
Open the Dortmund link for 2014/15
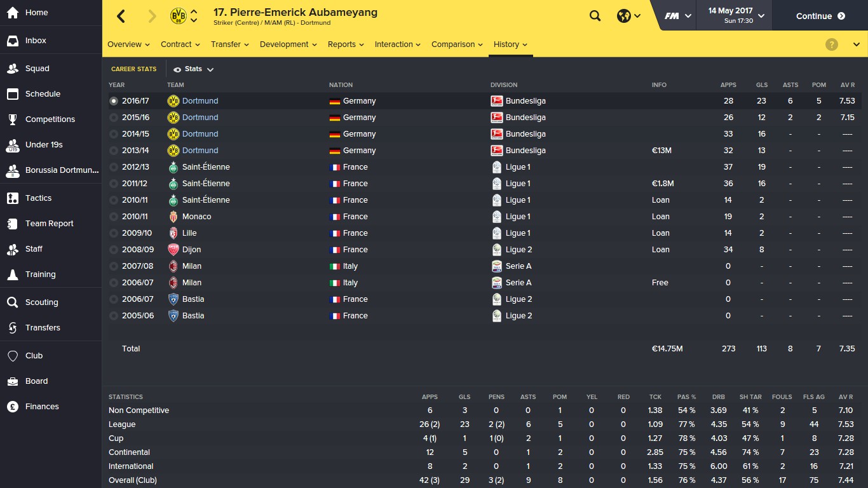200,134
